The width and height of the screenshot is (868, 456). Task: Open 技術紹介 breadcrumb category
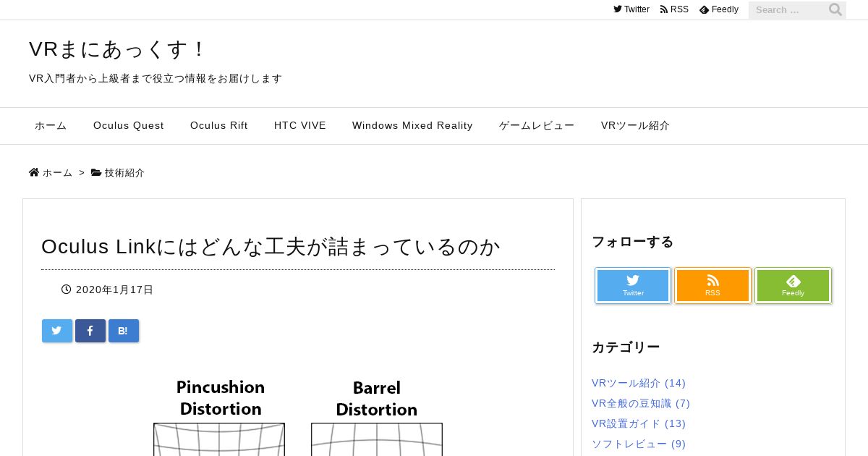click(124, 173)
